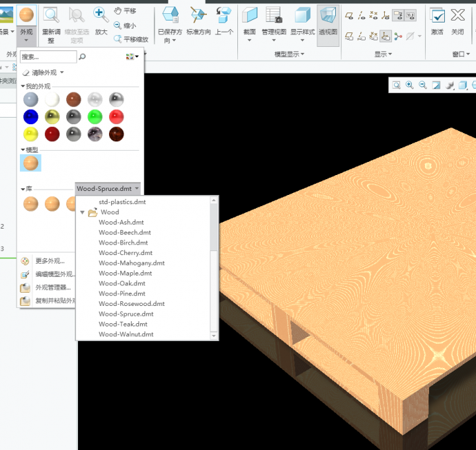The height and width of the screenshot is (450, 476).
Task: Expand the 清除外观 dropdown arrow
Action: [62, 73]
